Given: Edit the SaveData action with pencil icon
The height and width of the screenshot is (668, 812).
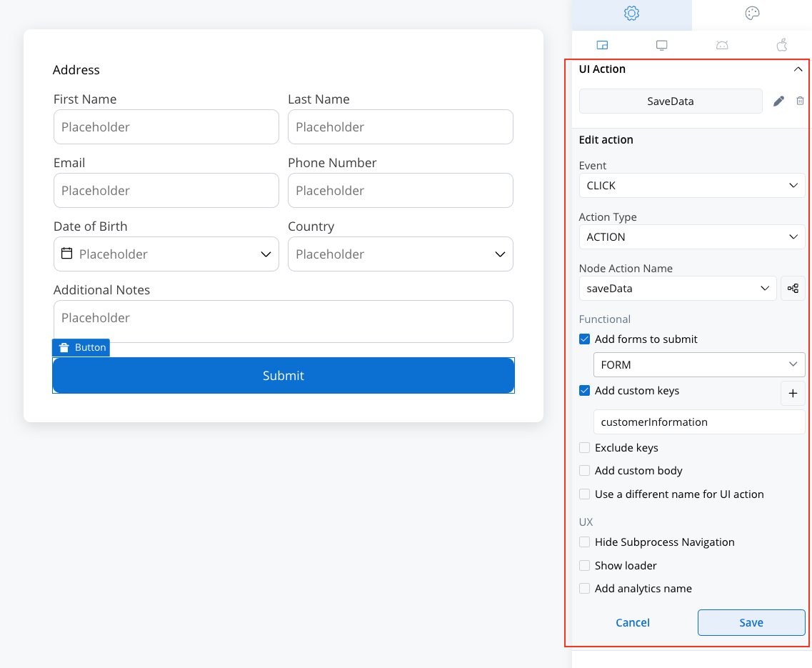Looking at the screenshot, I should point(778,101).
